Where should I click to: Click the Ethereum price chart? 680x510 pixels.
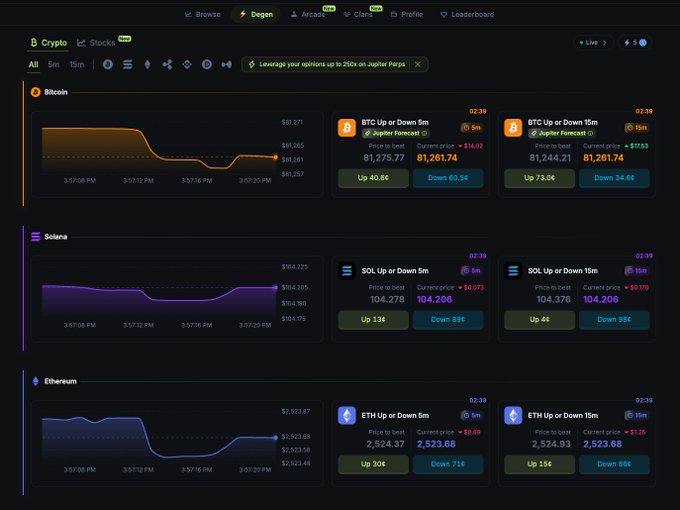[177, 443]
